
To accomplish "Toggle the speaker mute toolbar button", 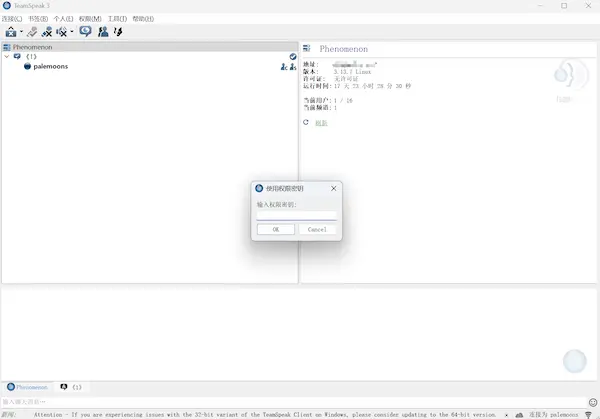I will [x=61, y=32].
